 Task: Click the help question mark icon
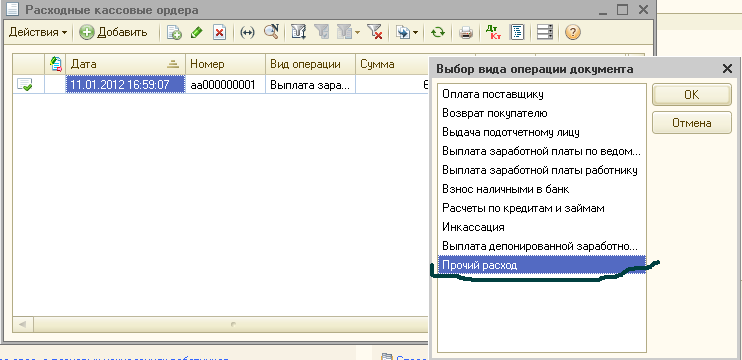(573, 33)
